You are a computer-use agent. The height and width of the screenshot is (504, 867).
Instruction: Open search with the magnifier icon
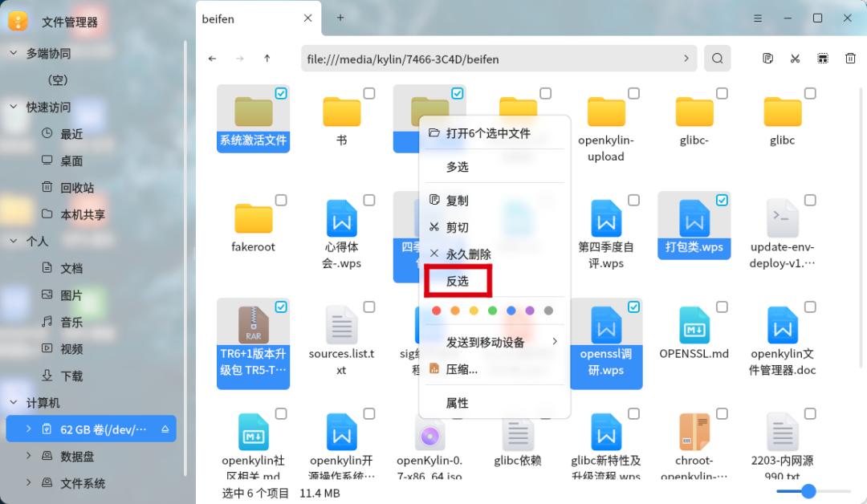point(717,58)
